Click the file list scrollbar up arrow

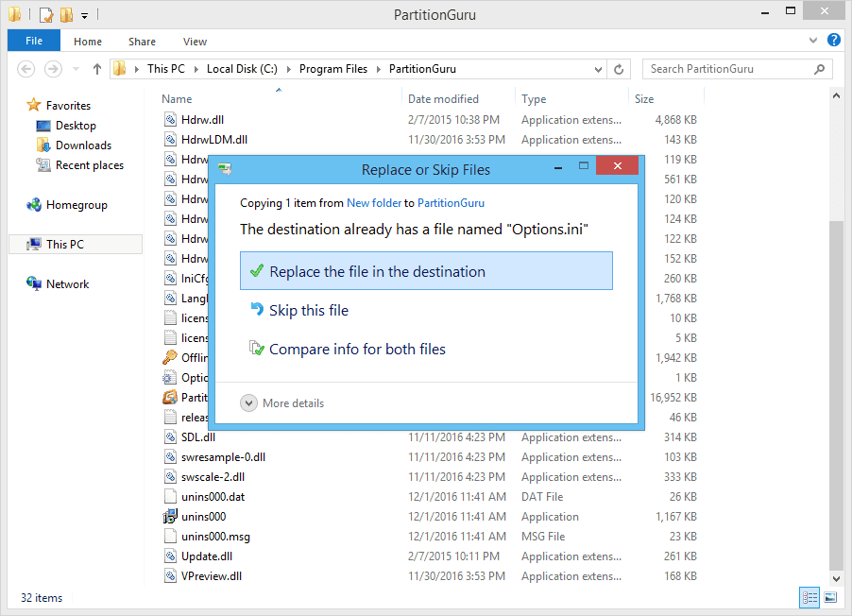836,95
